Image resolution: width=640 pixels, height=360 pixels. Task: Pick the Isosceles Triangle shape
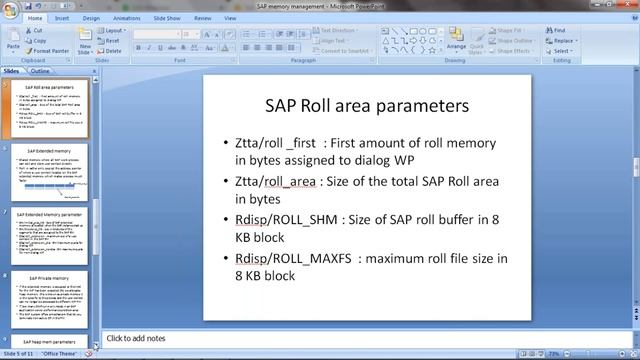pyautogui.click(x=386, y=41)
